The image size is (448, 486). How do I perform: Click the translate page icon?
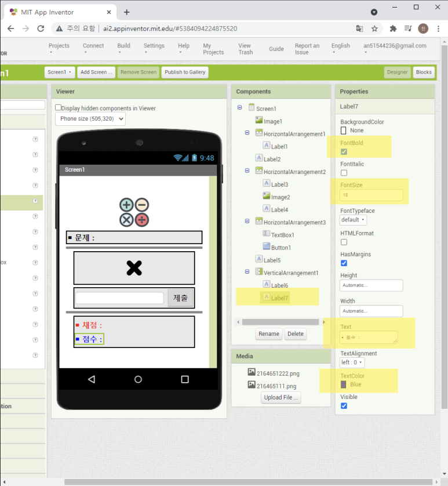point(359,28)
